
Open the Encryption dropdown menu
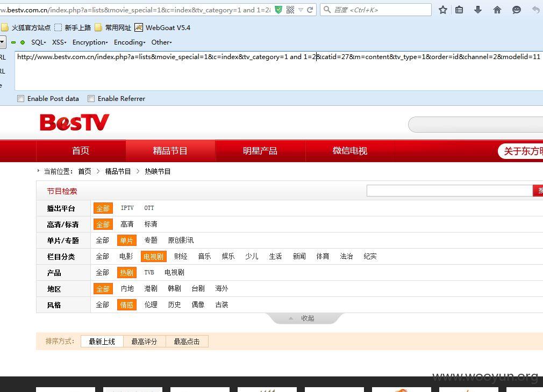(x=90, y=42)
